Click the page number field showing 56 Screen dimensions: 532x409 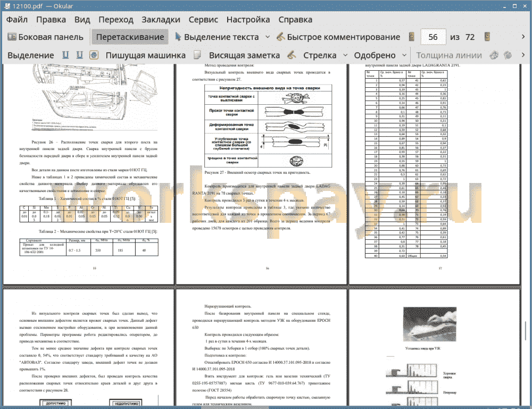(433, 37)
